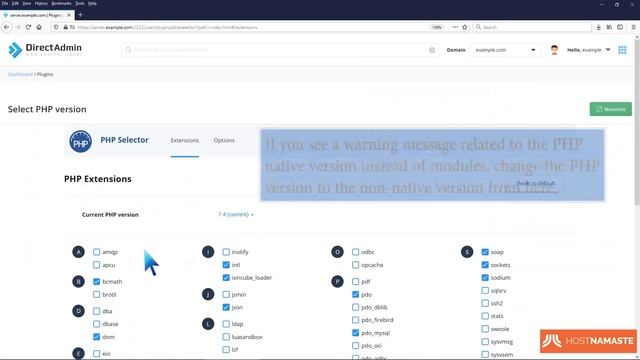Viewport: 640px width, 360px height.
Task: Open the Bookmarks menu
Action: 61,3
